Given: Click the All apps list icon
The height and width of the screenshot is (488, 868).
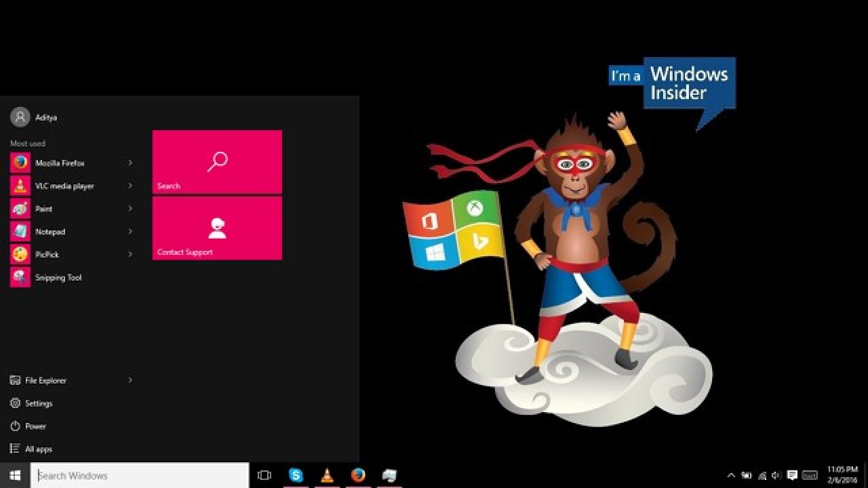Looking at the screenshot, I should tap(15, 449).
